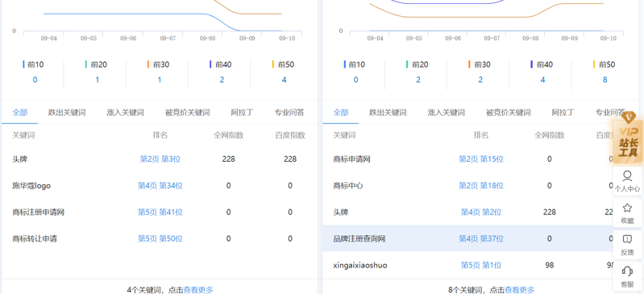Open ranking link 第2页 第18位
Screen dimensions: 644x294
(x=481, y=185)
